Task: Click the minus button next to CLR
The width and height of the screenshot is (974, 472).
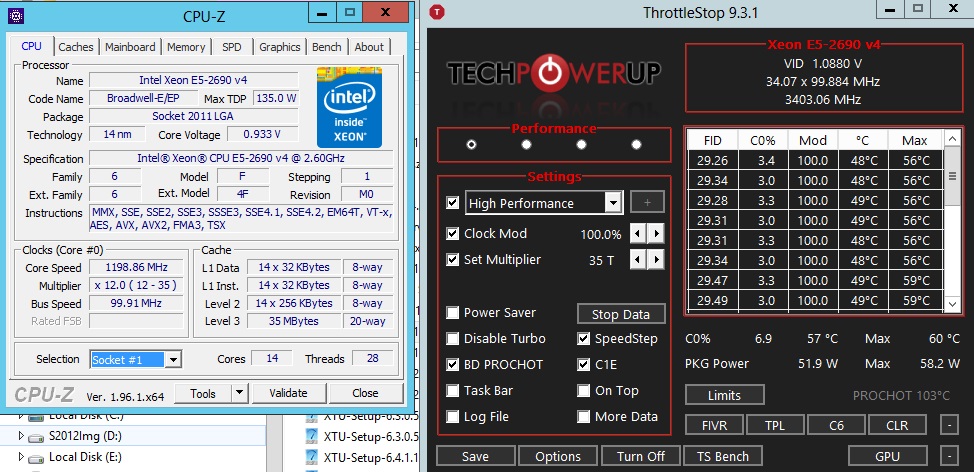Action: point(949,425)
